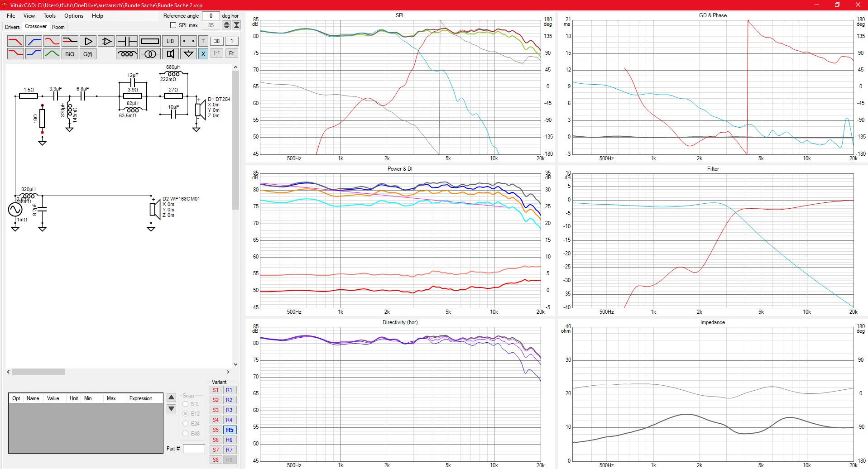Add a green peak filter block
Screen dimensions: 868x469
[x=52, y=54]
